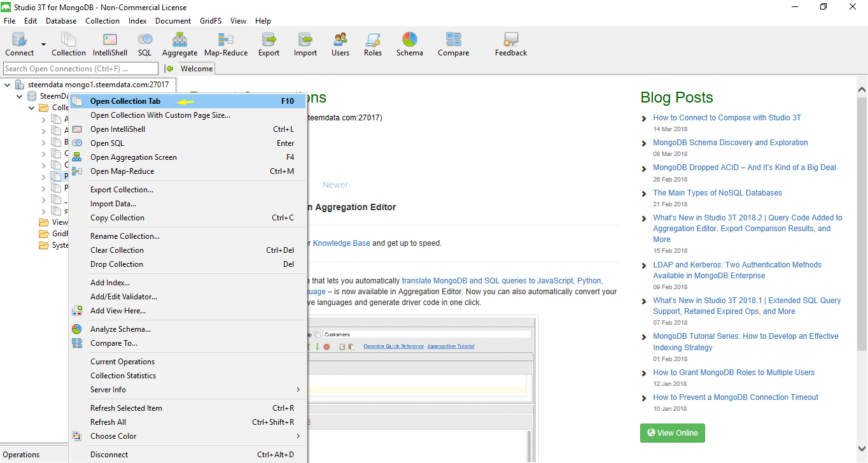The width and height of the screenshot is (868, 463).
Task: Open the Choose Color submenu
Action: 188,436
